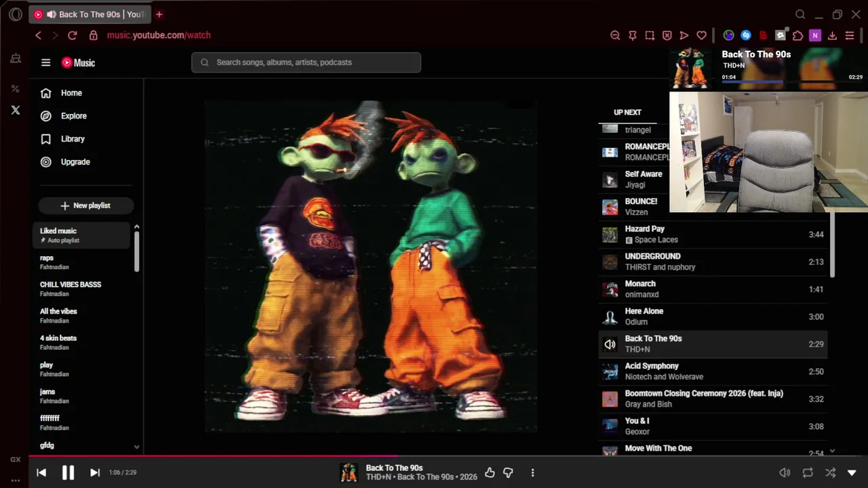This screenshot has height=488, width=868.
Task: Open the sidebar X (Twitter) icon
Action: [x=16, y=110]
